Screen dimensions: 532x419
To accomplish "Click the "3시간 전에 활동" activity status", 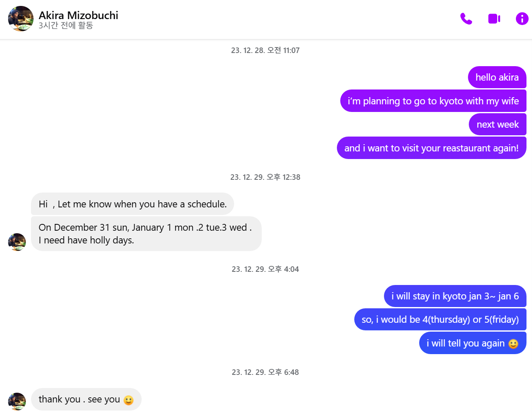I will point(66,25).
